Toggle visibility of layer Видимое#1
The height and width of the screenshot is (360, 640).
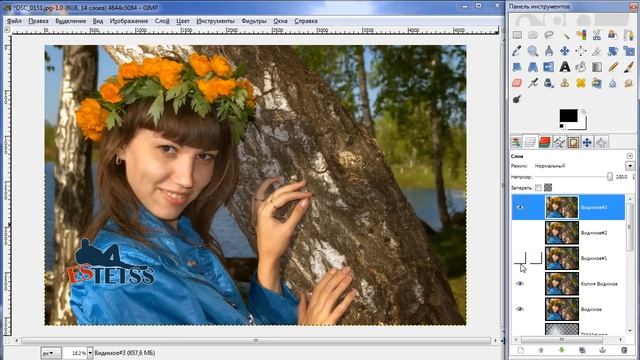pos(520,258)
